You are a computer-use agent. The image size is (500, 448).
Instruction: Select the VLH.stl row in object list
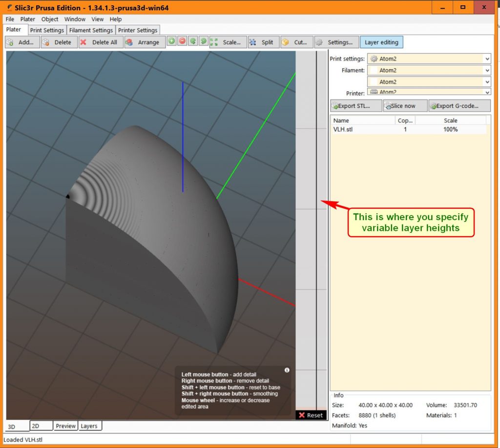[410, 129]
